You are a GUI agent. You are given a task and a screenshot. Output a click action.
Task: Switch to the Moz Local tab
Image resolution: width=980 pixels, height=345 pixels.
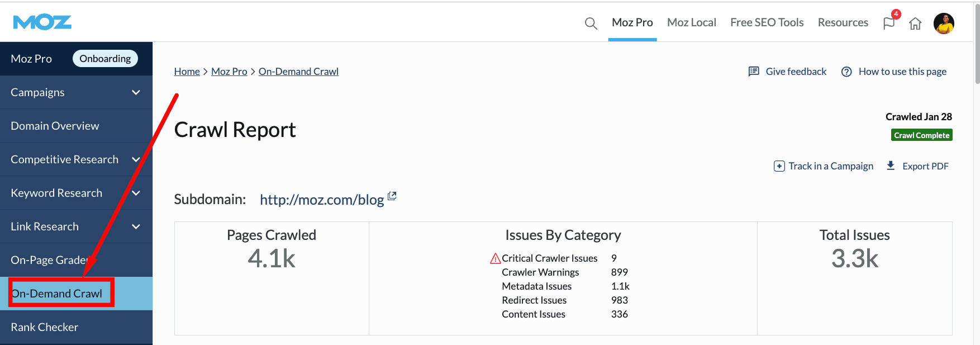point(691,22)
